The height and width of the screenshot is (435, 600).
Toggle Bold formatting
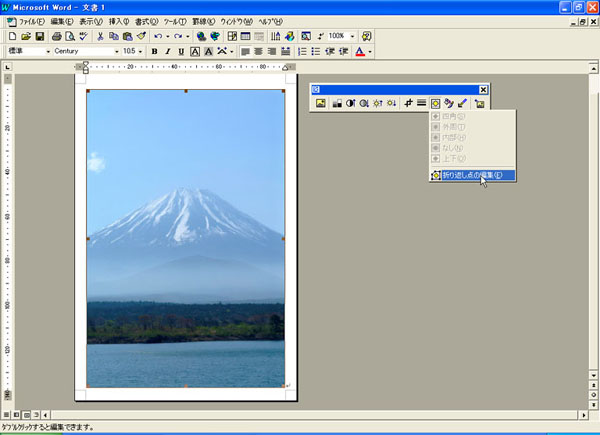(154, 51)
